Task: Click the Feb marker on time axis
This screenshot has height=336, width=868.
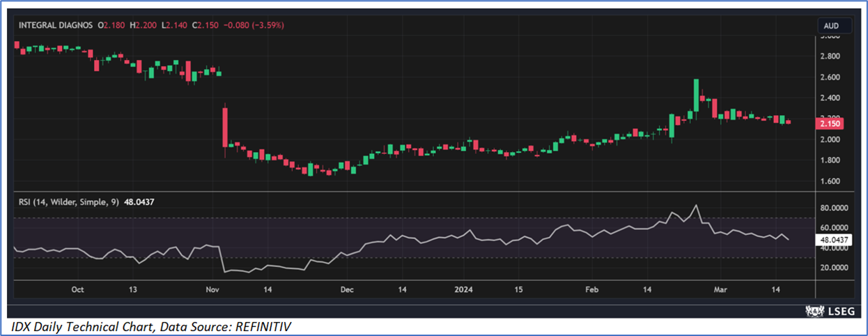Action: coord(592,289)
